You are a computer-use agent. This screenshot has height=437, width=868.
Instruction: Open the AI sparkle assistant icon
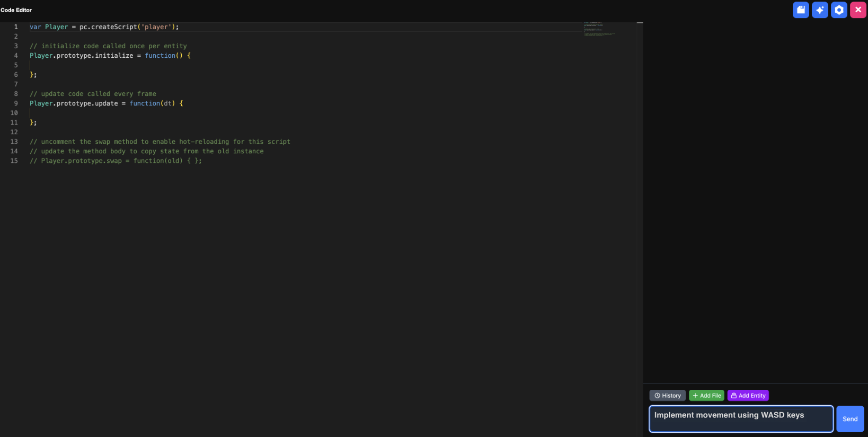(820, 10)
